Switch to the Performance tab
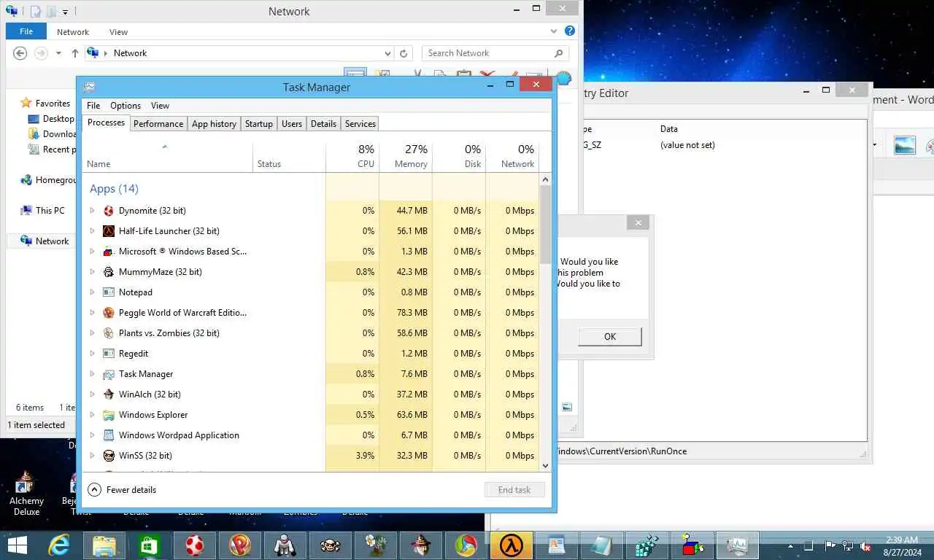Screen dimensions: 934x560 coord(158,124)
